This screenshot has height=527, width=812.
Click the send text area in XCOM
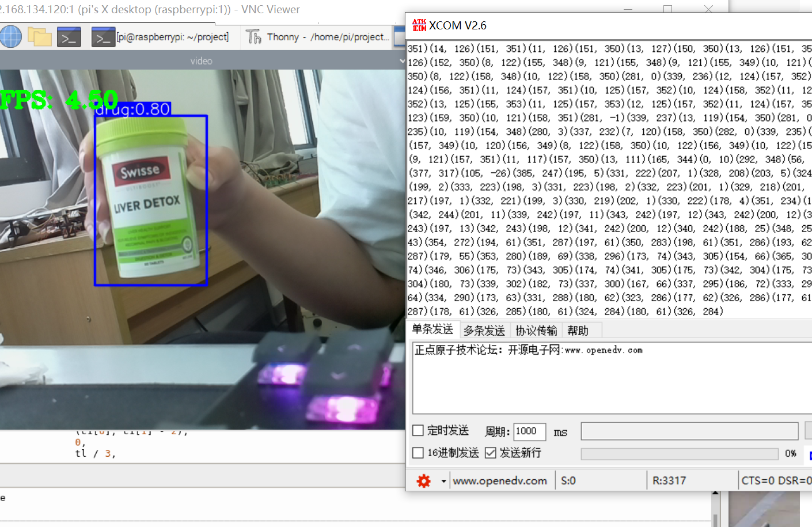point(612,377)
